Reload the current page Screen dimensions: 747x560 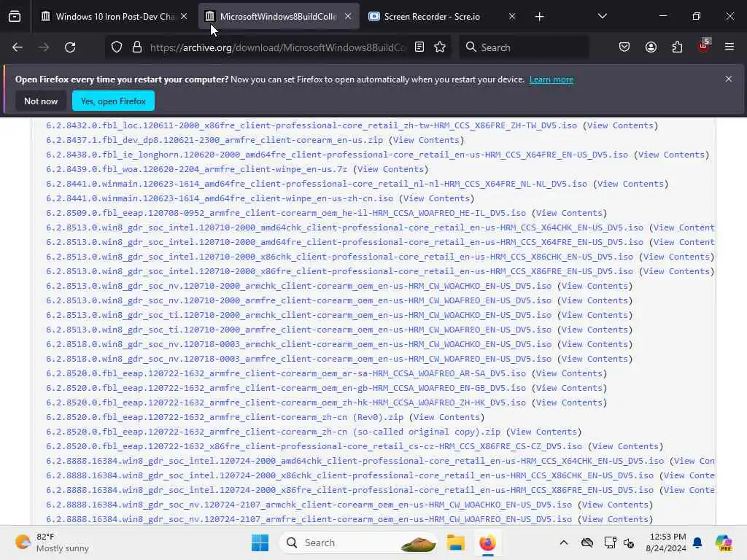pos(70,47)
